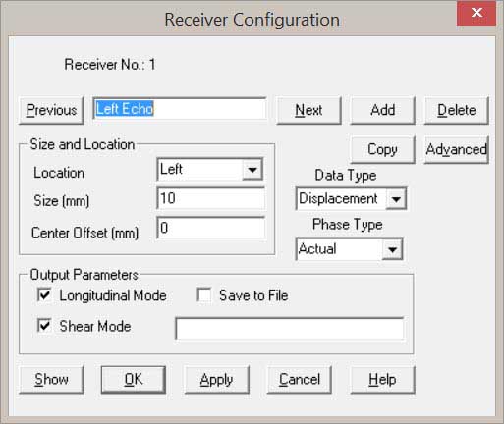
Task: Copy the receiver configuration
Action: pos(382,150)
